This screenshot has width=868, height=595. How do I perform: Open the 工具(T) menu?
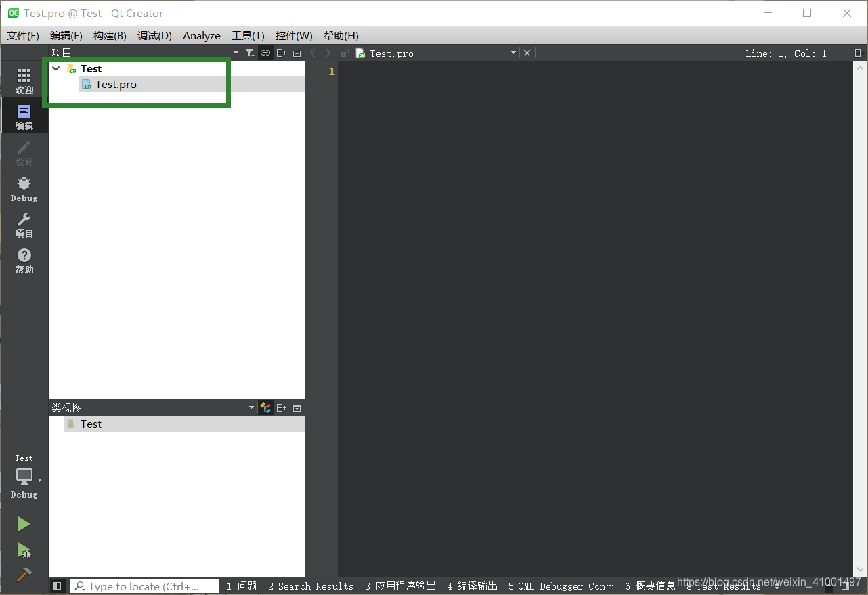coord(248,35)
